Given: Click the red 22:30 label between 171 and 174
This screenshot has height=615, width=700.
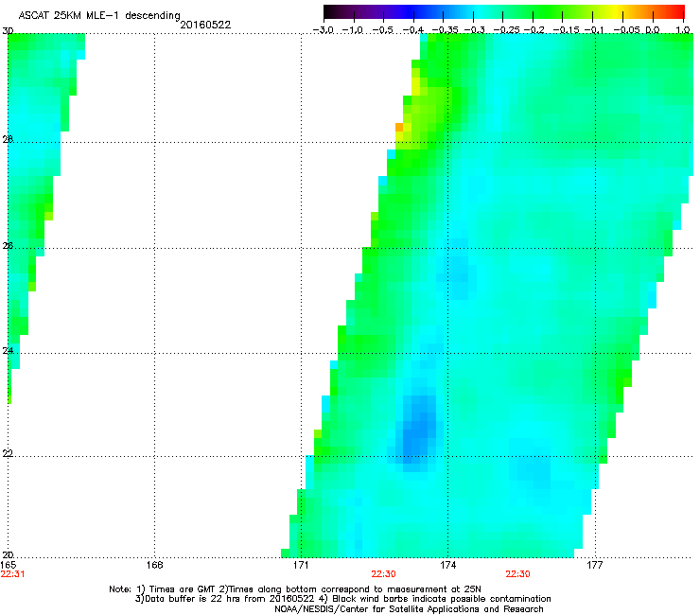Looking at the screenshot, I should [x=383, y=574].
